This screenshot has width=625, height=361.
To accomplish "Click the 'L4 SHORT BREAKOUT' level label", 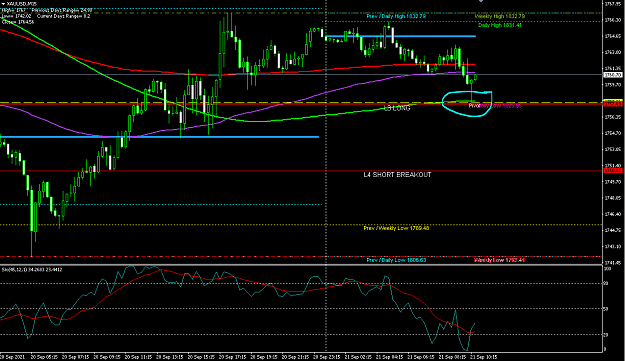I will [397, 175].
